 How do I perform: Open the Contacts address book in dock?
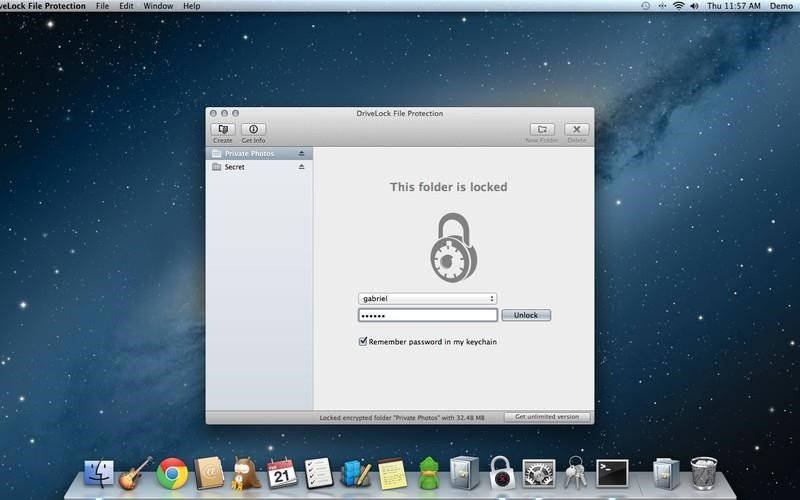coord(209,473)
